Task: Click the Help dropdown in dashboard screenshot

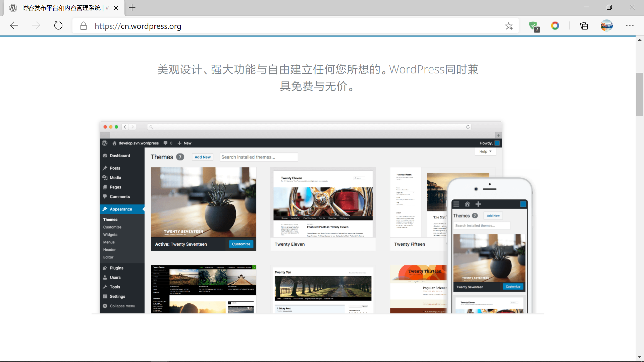Action: coord(485,152)
